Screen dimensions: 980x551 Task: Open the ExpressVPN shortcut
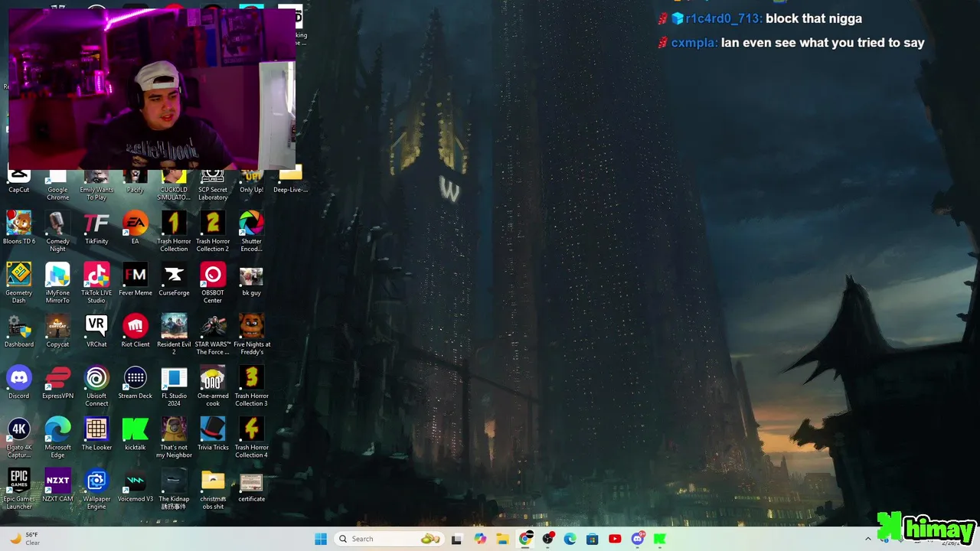[x=57, y=382]
